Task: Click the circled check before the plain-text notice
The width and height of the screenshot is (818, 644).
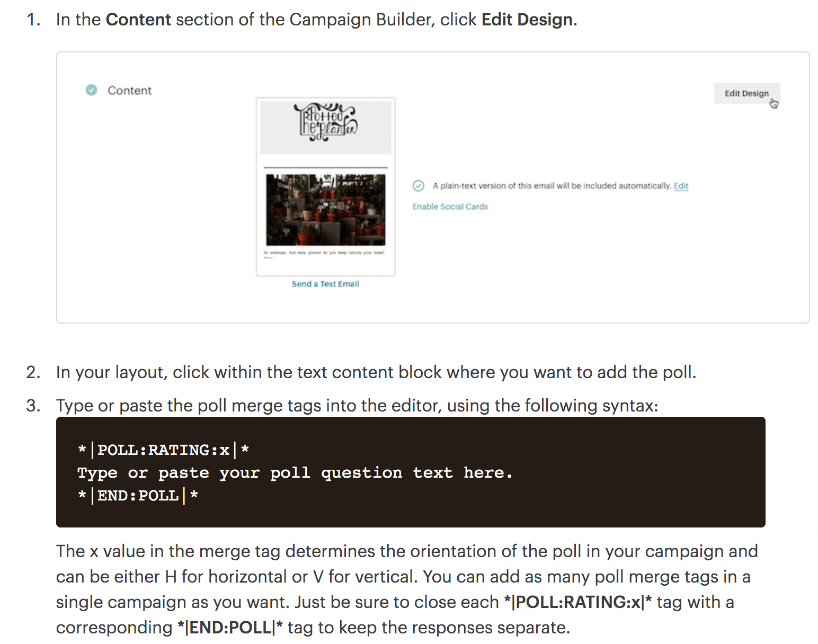Action: (x=419, y=186)
